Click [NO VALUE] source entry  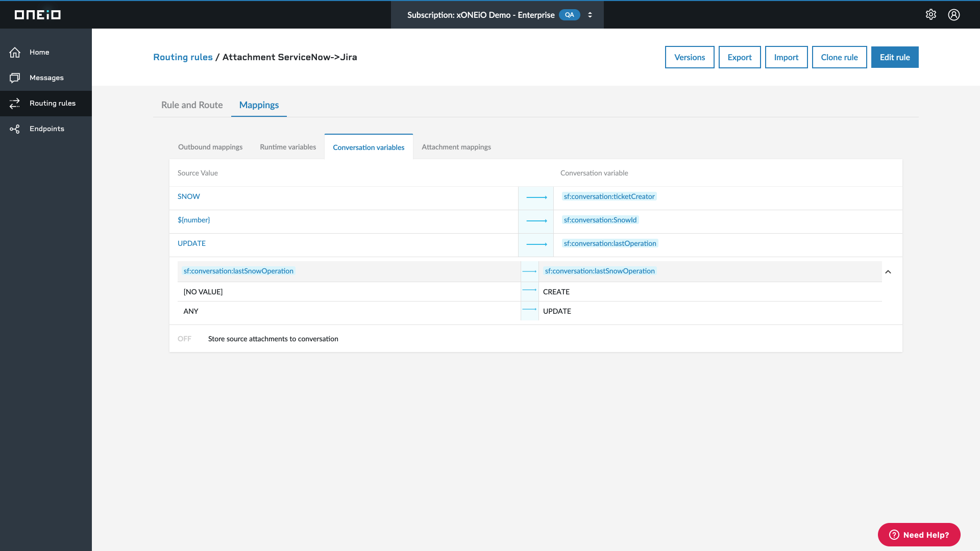[x=203, y=292]
